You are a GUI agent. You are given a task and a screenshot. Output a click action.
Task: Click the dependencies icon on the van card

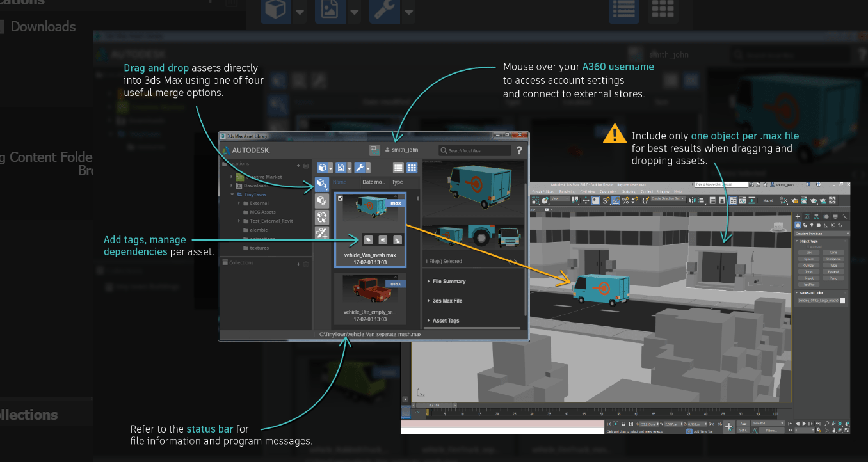(x=398, y=239)
